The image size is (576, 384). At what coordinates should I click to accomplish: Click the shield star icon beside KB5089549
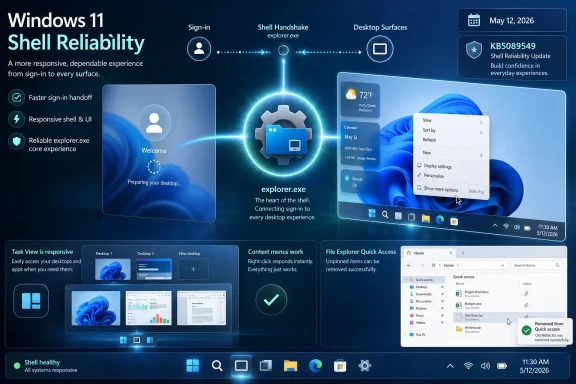click(474, 50)
